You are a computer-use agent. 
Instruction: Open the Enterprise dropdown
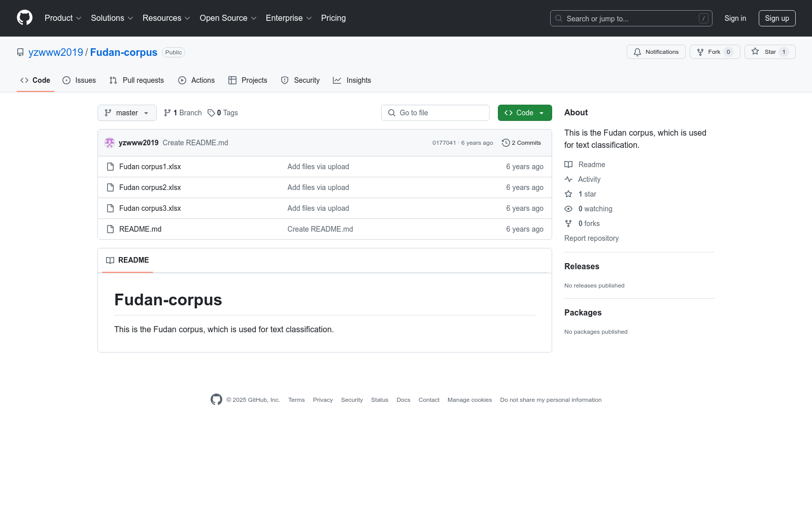coord(289,18)
